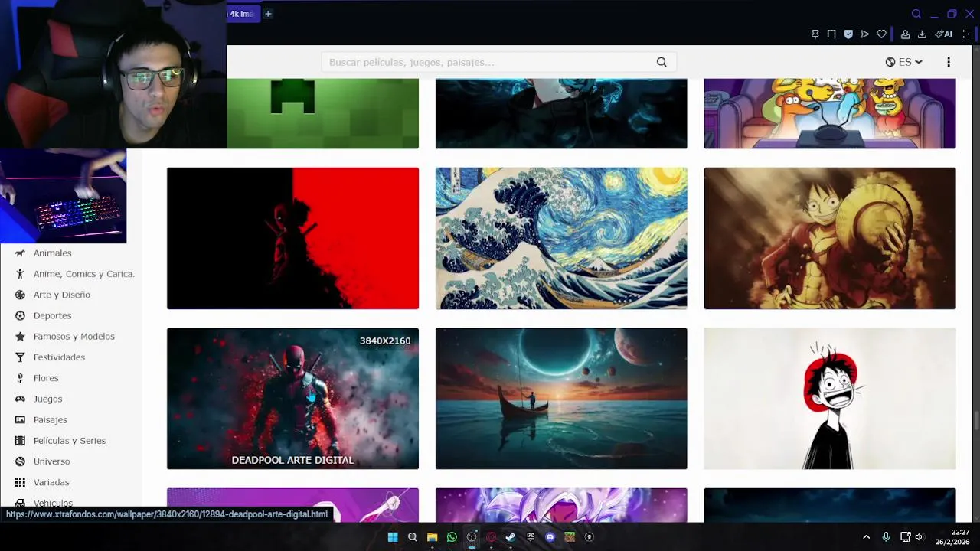Viewport: 980px width, 551px height.
Task: Open the sepia Luffy straw hat wallpaper
Action: coord(830,238)
